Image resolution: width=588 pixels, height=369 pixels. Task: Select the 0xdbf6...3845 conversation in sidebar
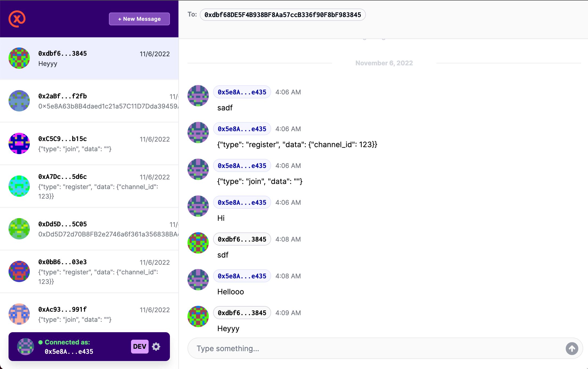click(89, 58)
